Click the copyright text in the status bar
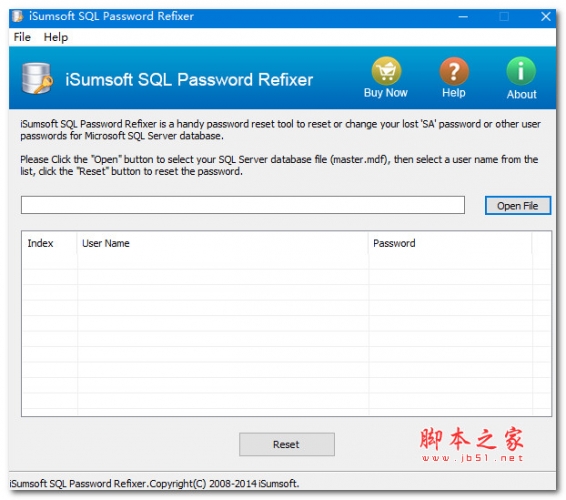 coord(154,483)
